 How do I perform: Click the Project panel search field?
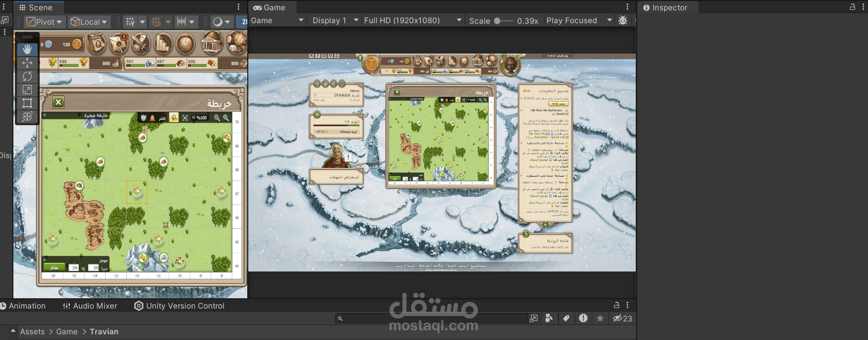click(432, 318)
